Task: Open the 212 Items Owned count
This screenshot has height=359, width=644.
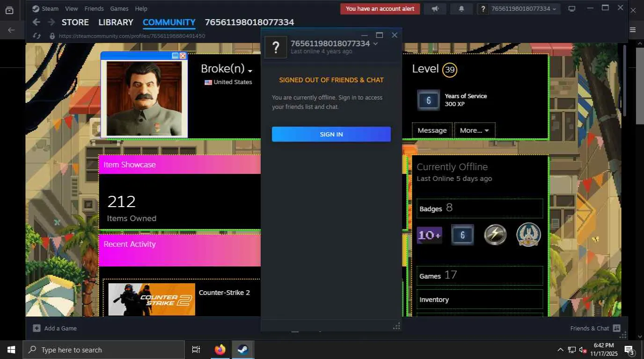Action: point(132,208)
